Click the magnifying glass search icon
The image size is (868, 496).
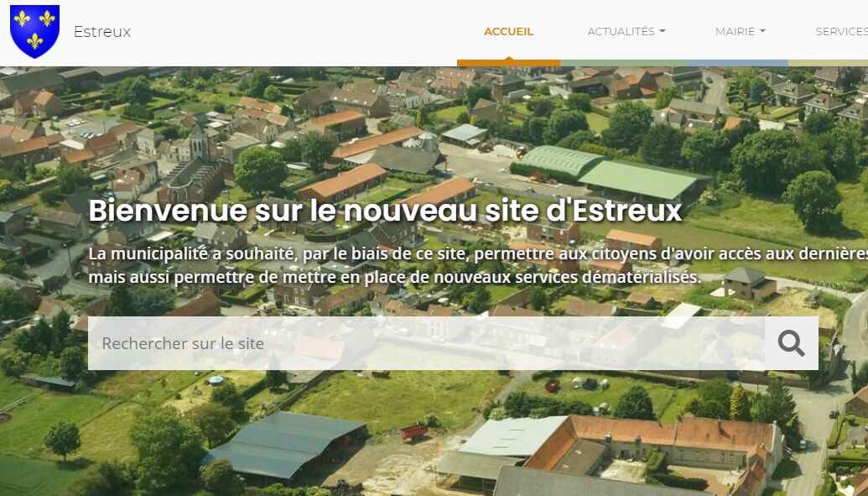(x=791, y=343)
